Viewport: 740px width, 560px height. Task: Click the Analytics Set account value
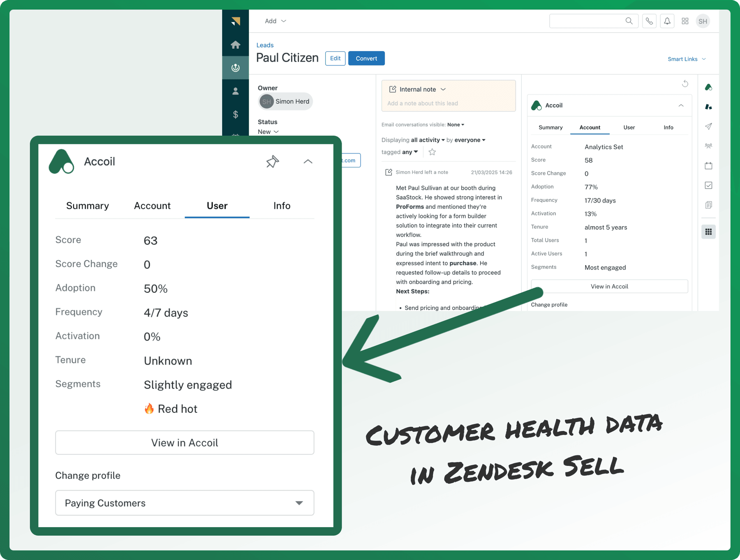coord(604,147)
